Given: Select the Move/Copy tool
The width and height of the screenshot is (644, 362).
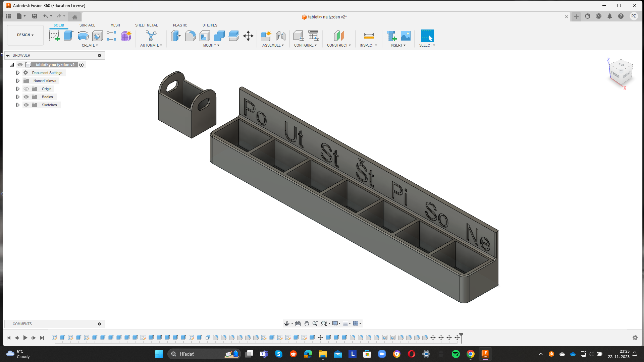Looking at the screenshot, I should 248,36.
